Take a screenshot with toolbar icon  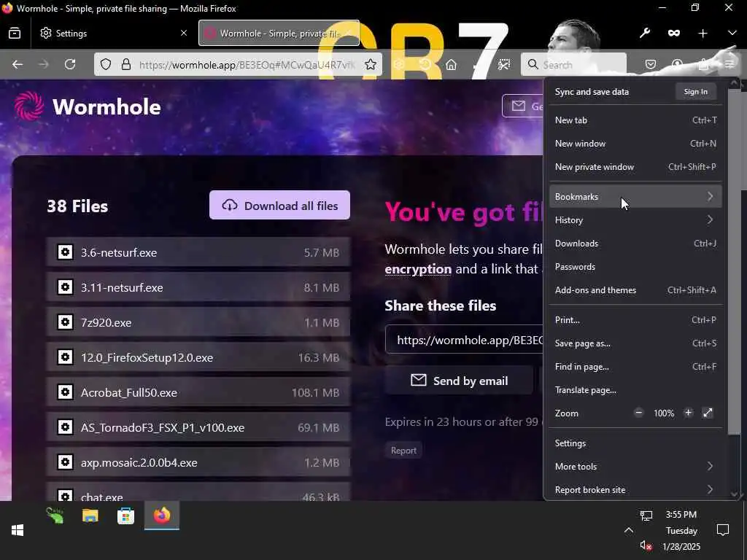point(504,64)
